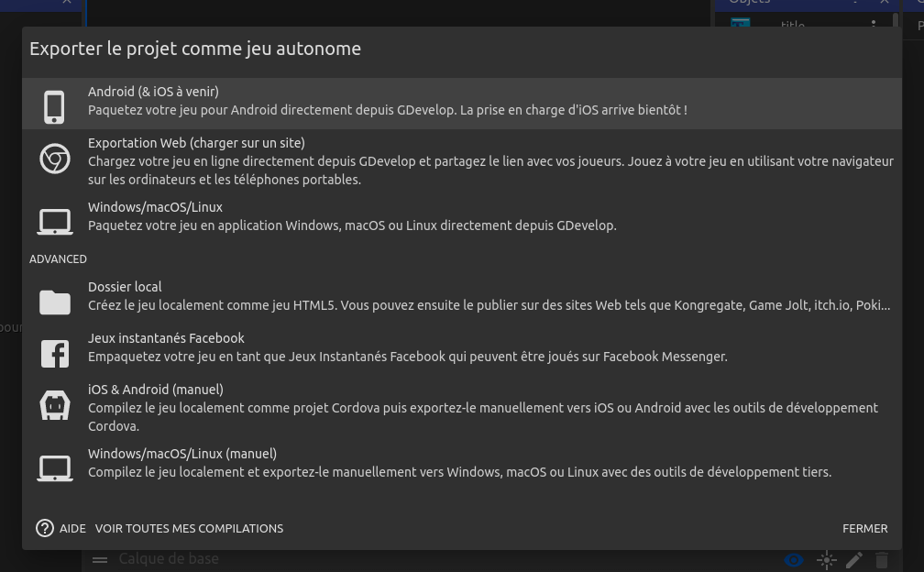Choose Windows/macOS/Linux (manuel) export
This screenshot has width=924, height=572.
pyautogui.click(x=458, y=463)
